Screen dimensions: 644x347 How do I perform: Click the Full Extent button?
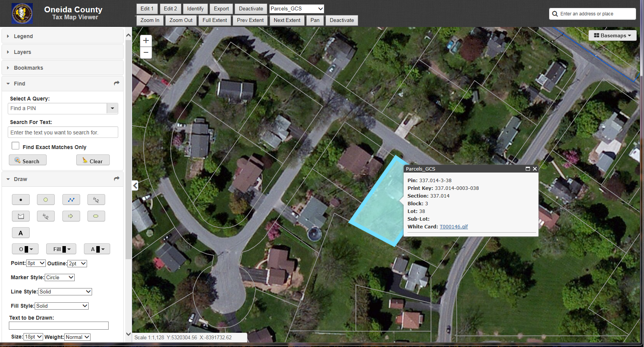click(x=215, y=20)
